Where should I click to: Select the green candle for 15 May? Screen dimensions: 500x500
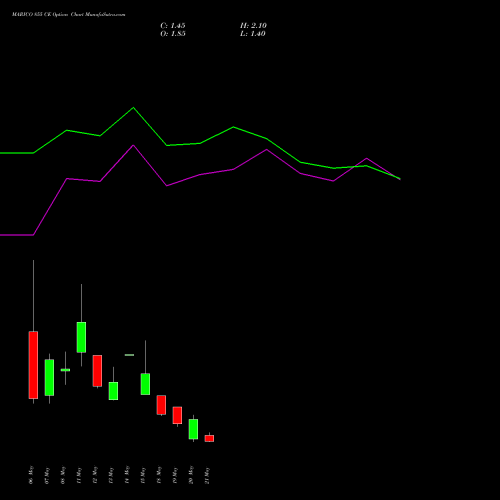tap(145, 384)
